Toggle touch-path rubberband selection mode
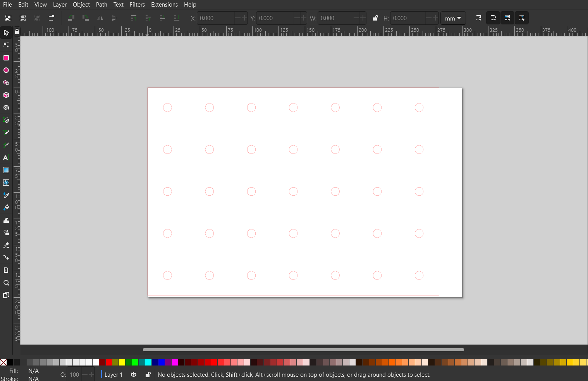The height and width of the screenshot is (381, 588). point(51,18)
